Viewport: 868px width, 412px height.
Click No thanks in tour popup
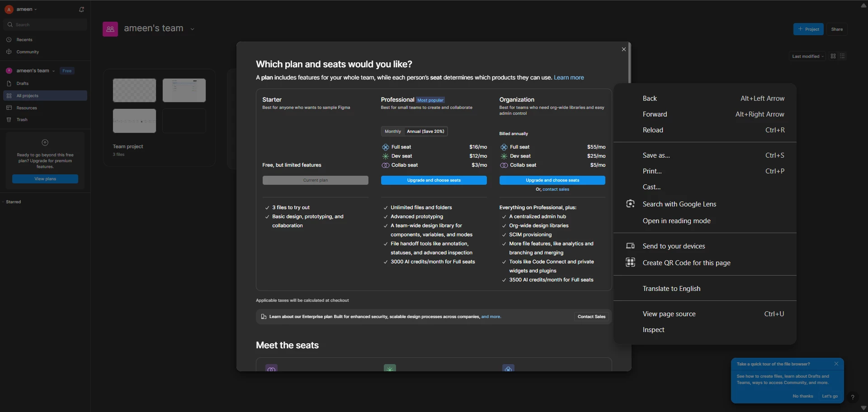point(802,396)
